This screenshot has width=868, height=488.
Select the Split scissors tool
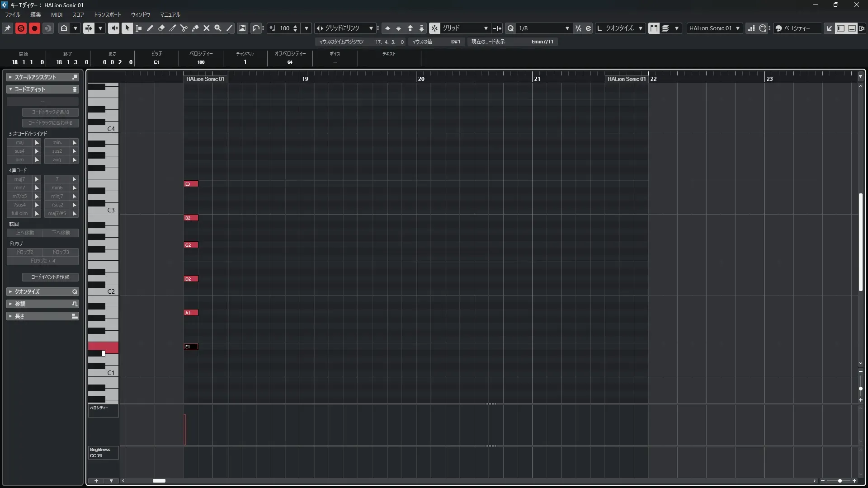(x=184, y=28)
